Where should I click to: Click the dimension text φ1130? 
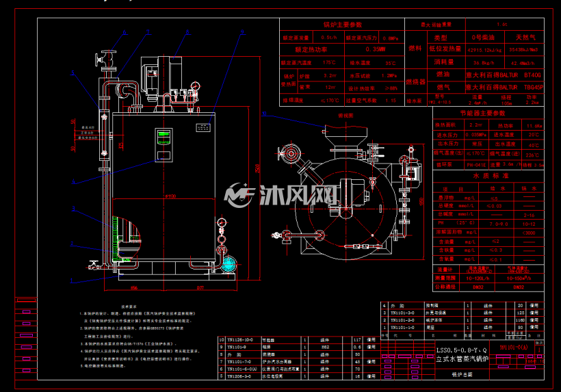170,196
